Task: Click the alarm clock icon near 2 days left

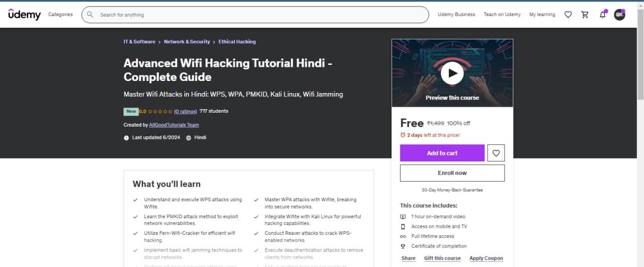Action: tap(403, 135)
